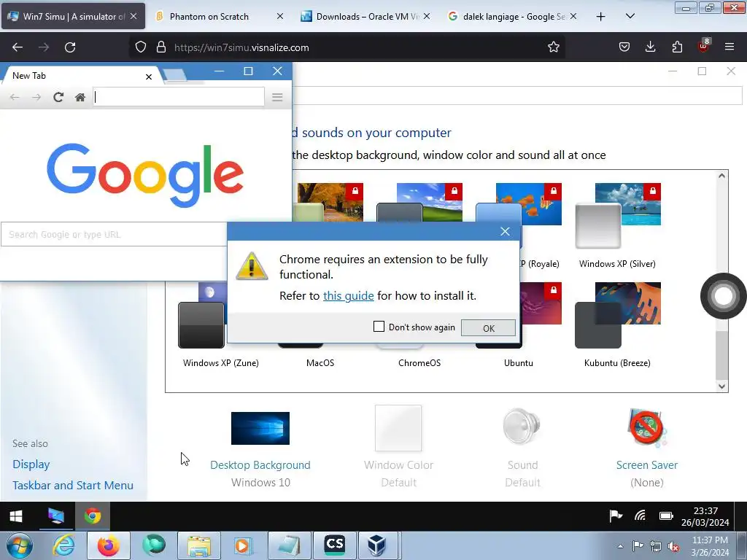This screenshot has width=747, height=560.
Task: Click Search Google or type URL box
Action: (x=113, y=234)
